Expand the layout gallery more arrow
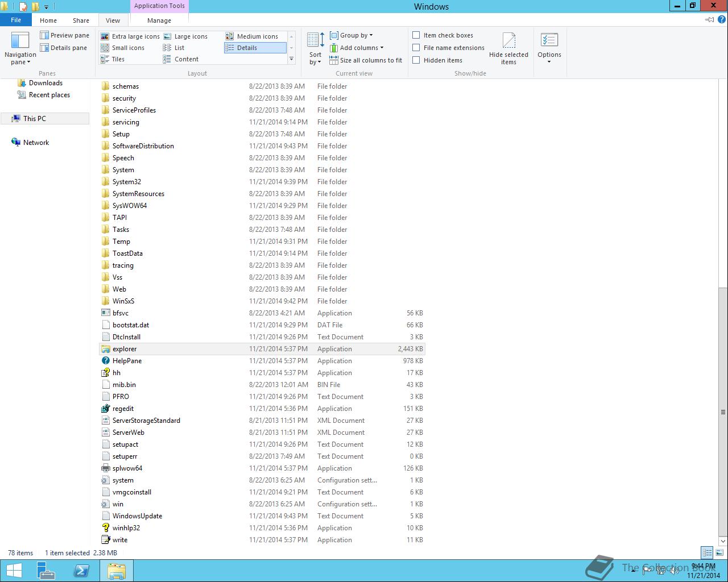The height and width of the screenshot is (582, 728). click(x=291, y=59)
